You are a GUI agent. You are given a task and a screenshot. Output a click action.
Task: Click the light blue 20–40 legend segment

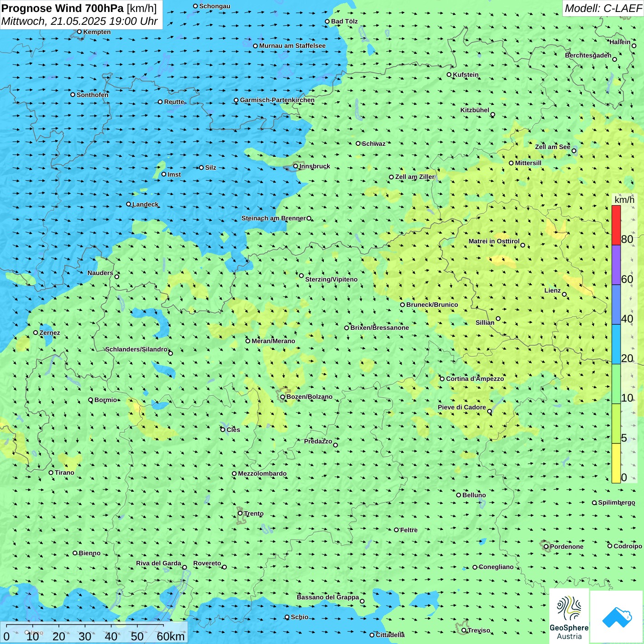(616, 344)
